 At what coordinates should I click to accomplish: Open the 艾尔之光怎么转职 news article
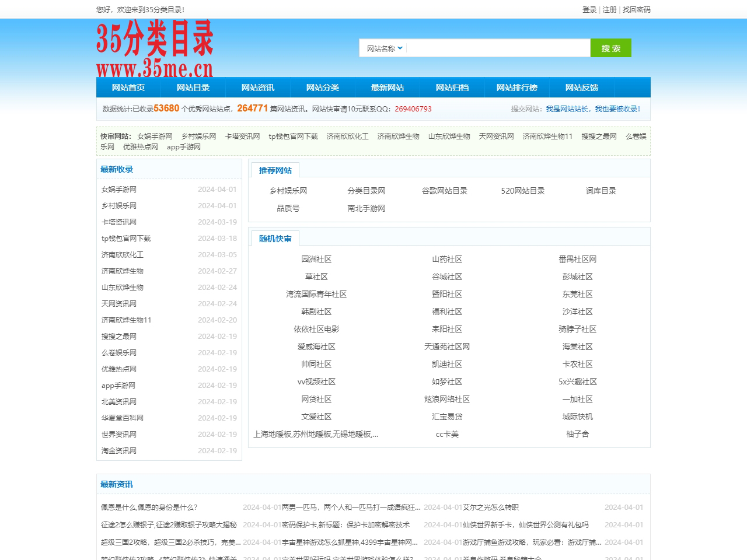(491, 508)
